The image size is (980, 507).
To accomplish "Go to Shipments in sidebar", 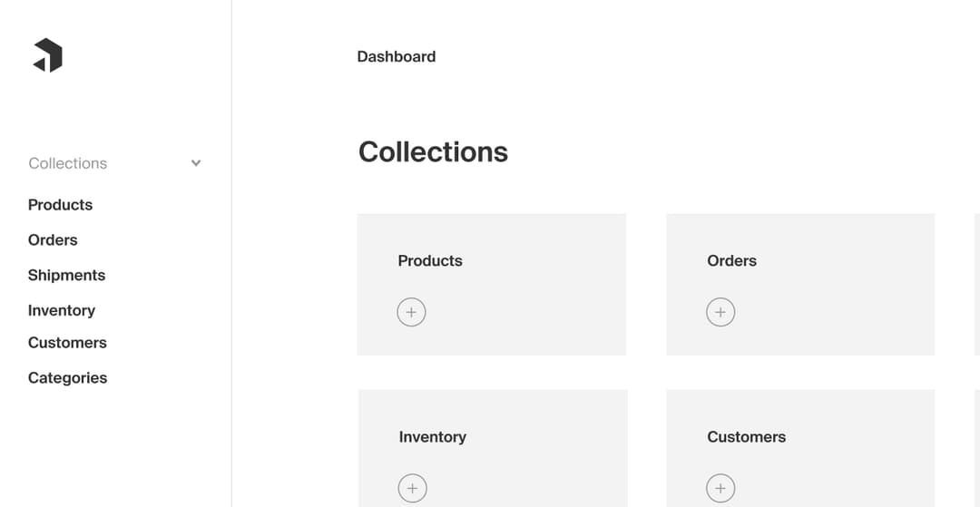I will (x=67, y=276).
